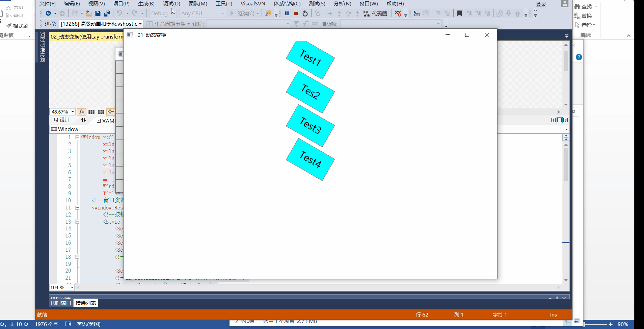The image size is (644, 329).
Task: Open the 生命周期事件 lifecycle events dropdown
Action: [x=188, y=24]
